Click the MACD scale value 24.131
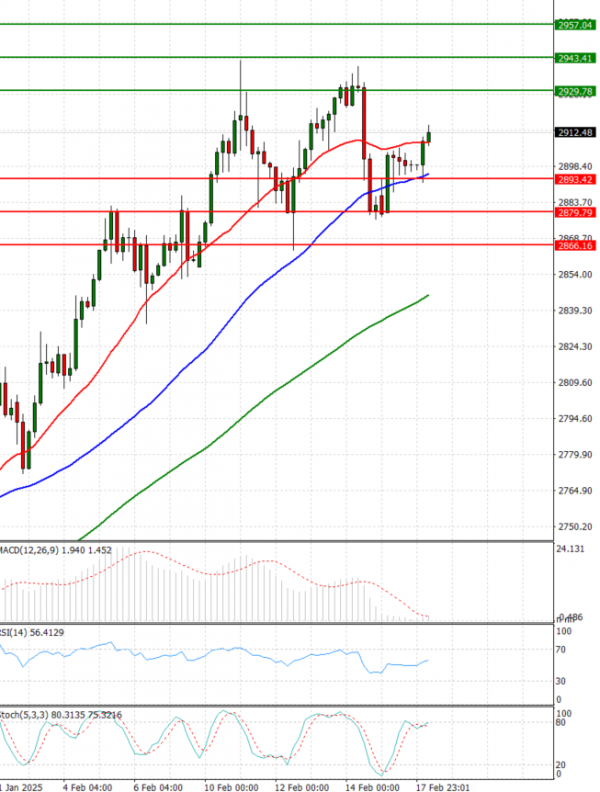600x792 pixels. [570, 549]
